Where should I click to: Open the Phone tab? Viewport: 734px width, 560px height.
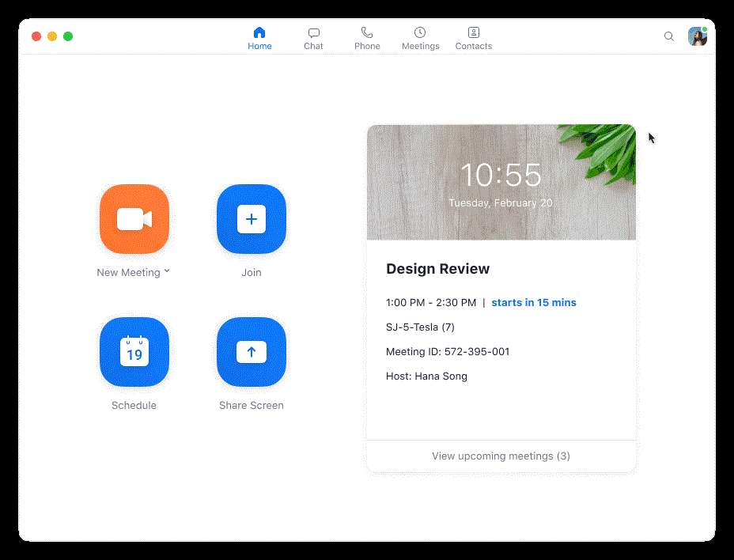click(x=367, y=39)
